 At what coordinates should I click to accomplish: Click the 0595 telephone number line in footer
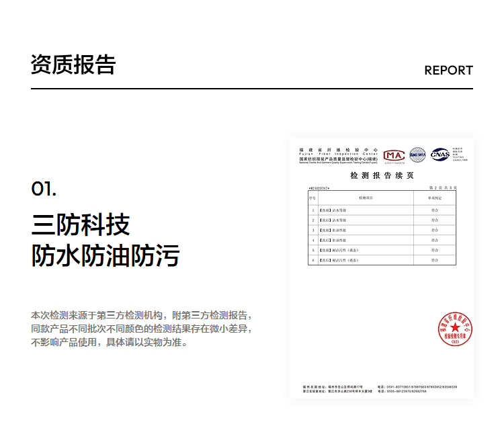pos(402,392)
